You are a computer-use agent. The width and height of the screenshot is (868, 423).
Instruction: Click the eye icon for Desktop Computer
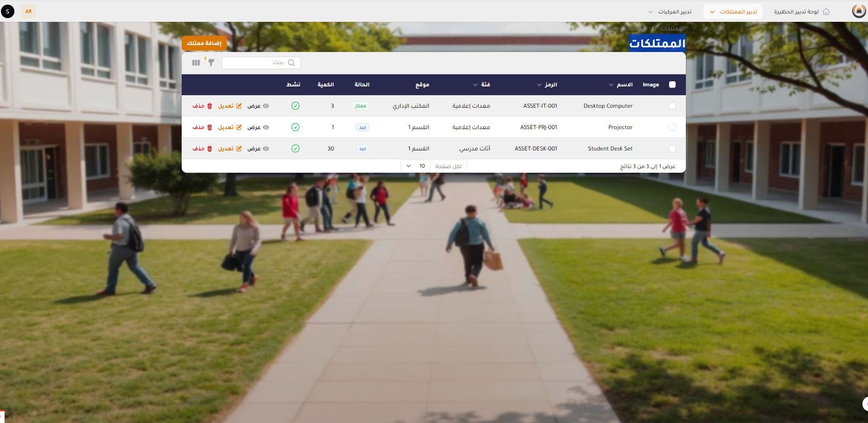pyautogui.click(x=266, y=106)
